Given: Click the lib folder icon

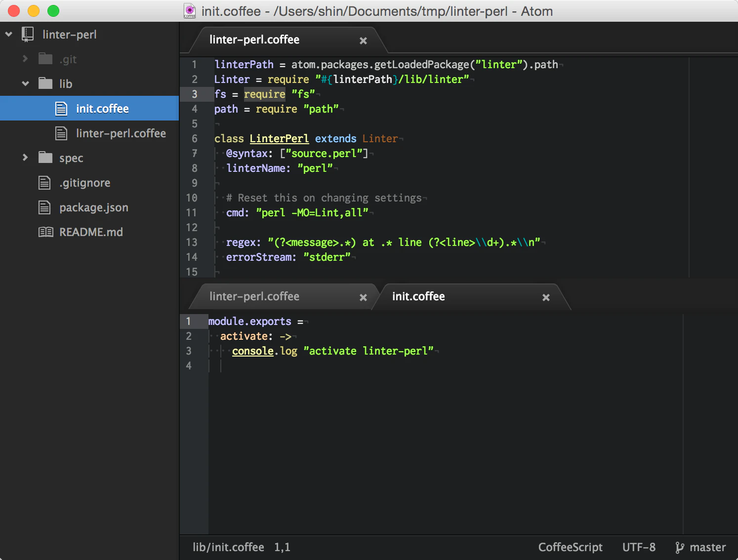Looking at the screenshot, I should tap(45, 83).
